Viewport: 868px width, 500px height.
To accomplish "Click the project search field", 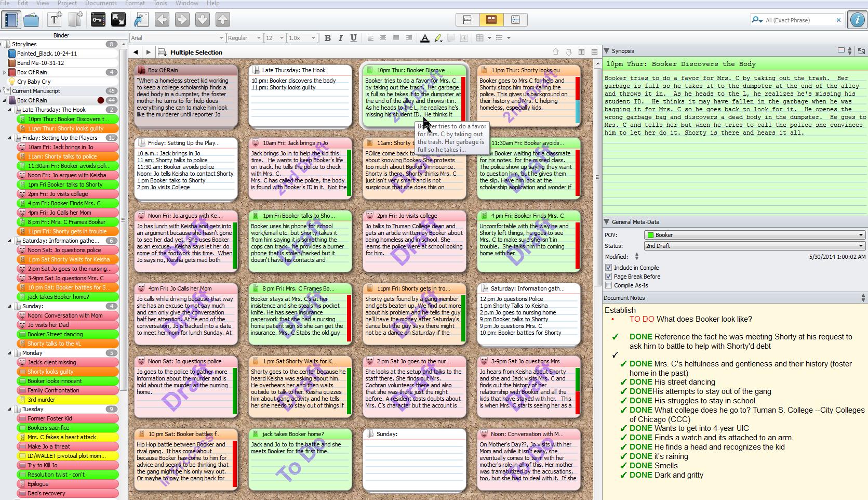I will (797, 20).
